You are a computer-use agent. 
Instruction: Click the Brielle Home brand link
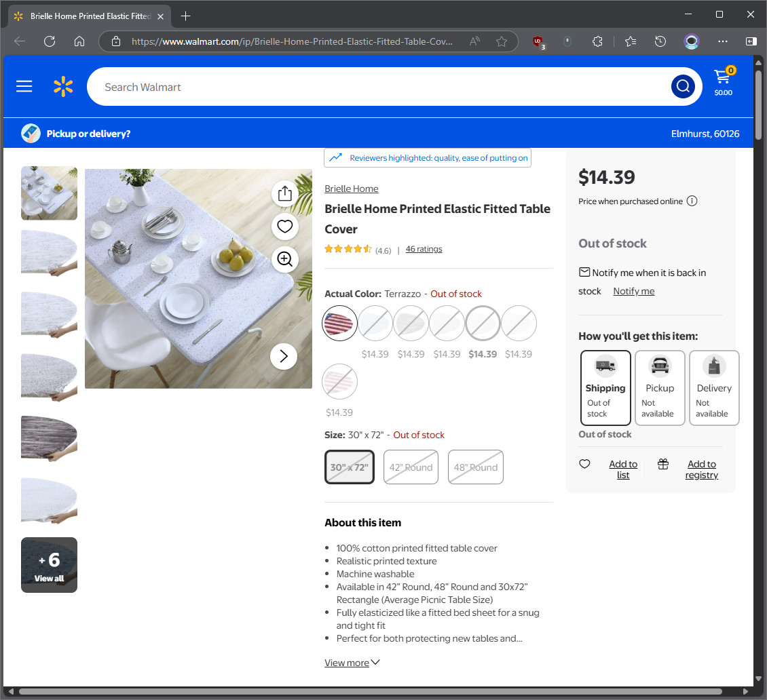pyautogui.click(x=351, y=189)
